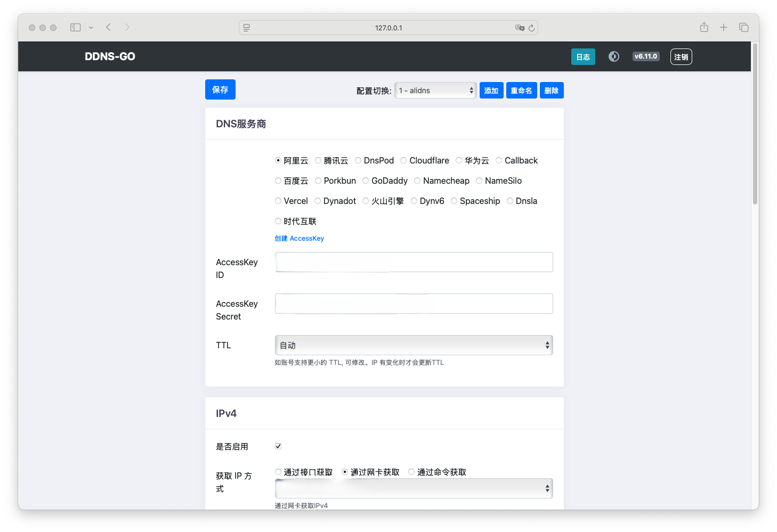Open the 配置切换 aliDNS dropdown
The height and width of the screenshot is (532, 777).
pyautogui.click(x=435, y=91)
